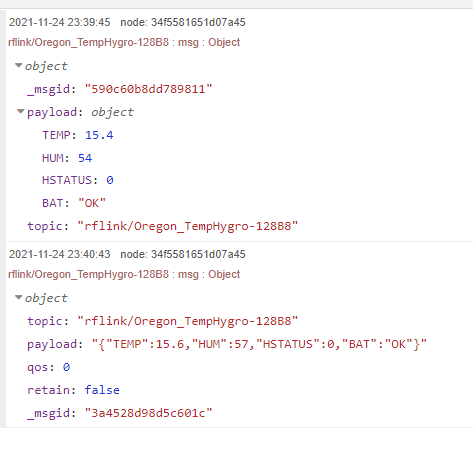This screenshot has width=473, height=465.
Task: Click node 34f5581651d07a45 link at 23:40:43
Action: (x=183, y=254)
